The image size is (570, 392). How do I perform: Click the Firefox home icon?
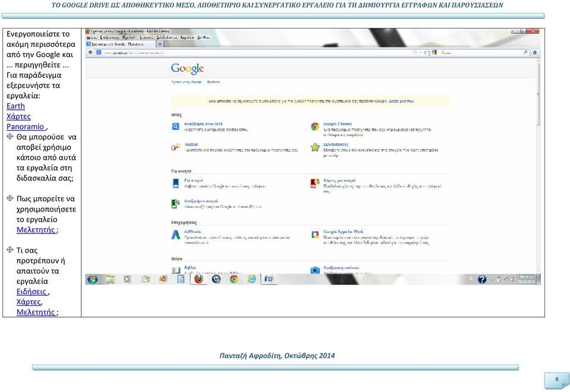pos(535,52)
